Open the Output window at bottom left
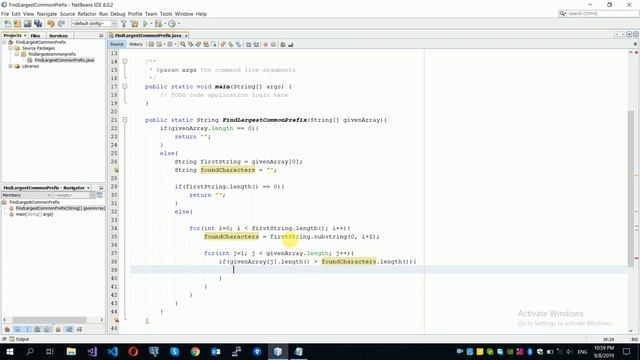Image resolution: width=640 pixels, height=360 pixels. [x=19, y=339]
